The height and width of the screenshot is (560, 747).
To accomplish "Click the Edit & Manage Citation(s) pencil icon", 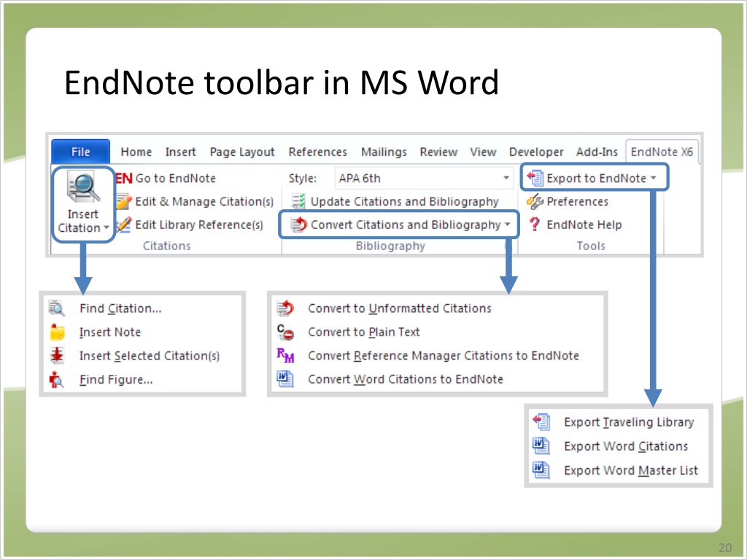I will [123, 201].
